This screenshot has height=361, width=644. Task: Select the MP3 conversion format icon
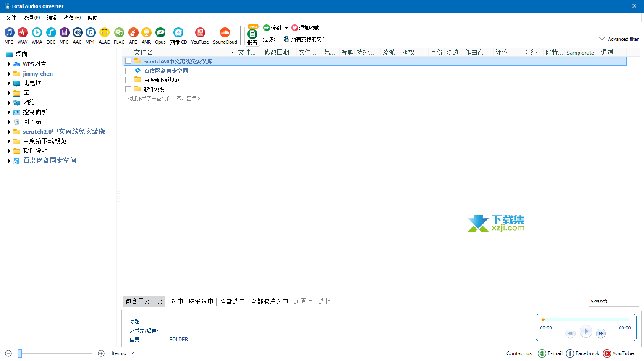point(9,33)
